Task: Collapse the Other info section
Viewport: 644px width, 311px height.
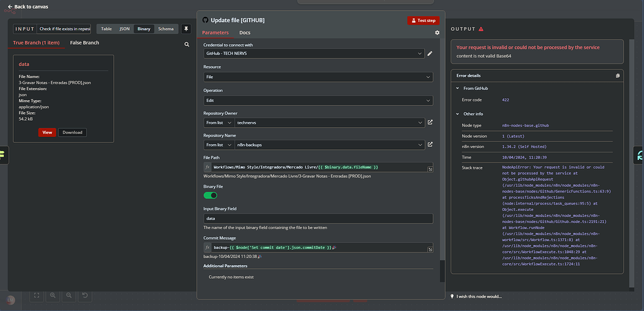Action: [458, 114]
